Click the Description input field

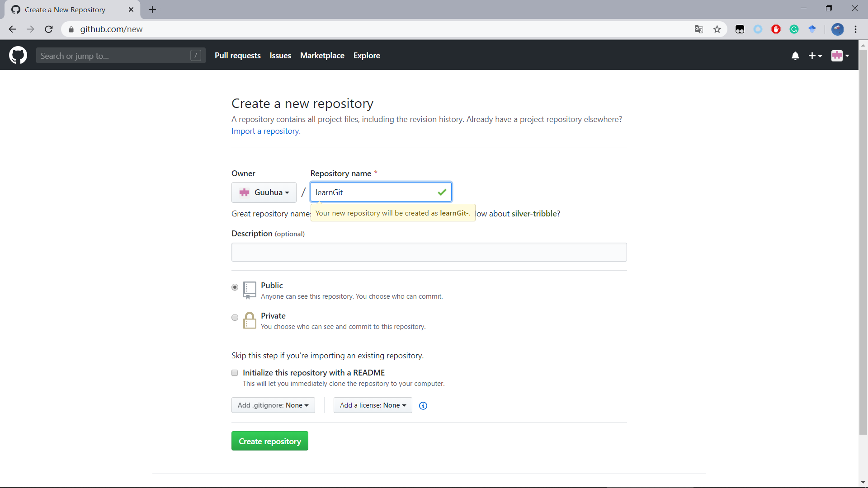pyautogui.click(x=429, y=252)
